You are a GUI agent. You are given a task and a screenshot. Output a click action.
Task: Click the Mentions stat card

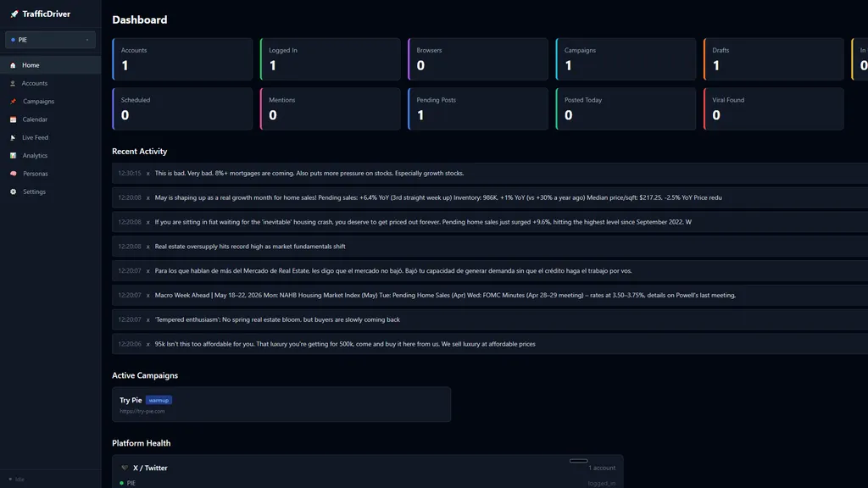click(x=330, y=109)
